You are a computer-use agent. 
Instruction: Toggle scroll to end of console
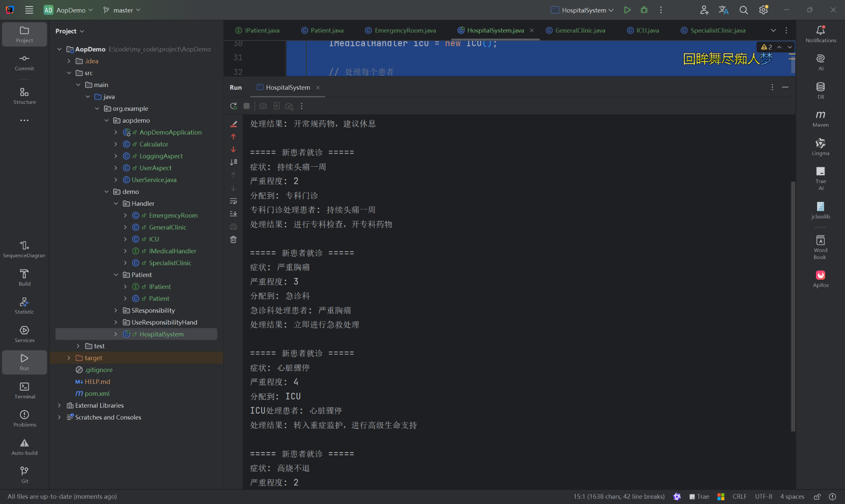coord(233,214)
